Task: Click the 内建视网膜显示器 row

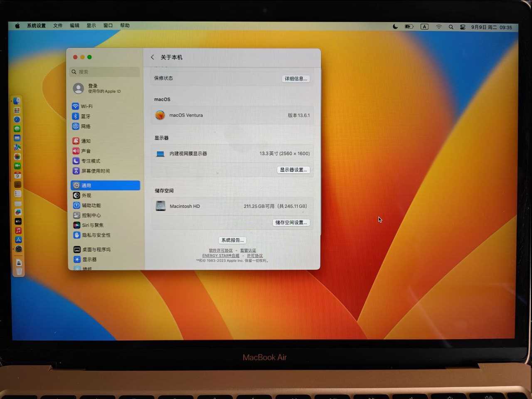Action: tap(232, 153)
